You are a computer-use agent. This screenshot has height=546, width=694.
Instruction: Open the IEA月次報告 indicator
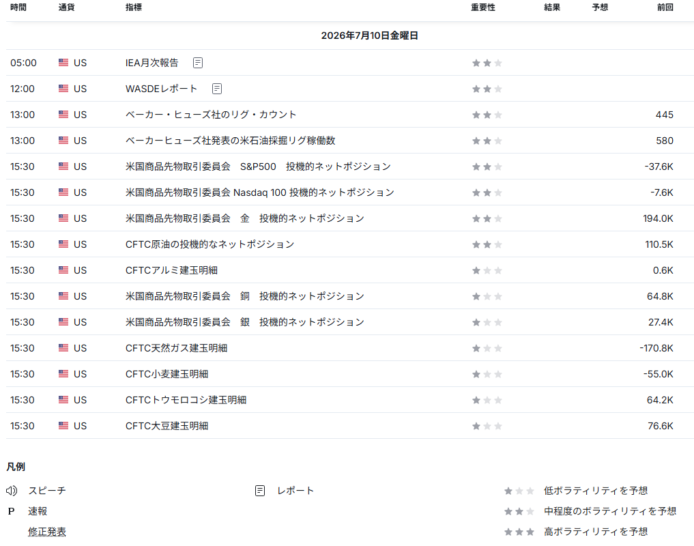tap(152, 63)
